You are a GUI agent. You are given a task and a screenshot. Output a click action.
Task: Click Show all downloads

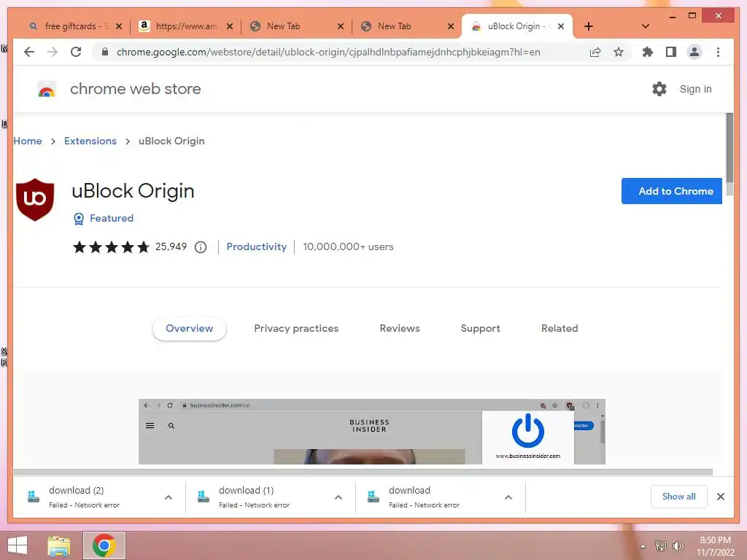678,497
